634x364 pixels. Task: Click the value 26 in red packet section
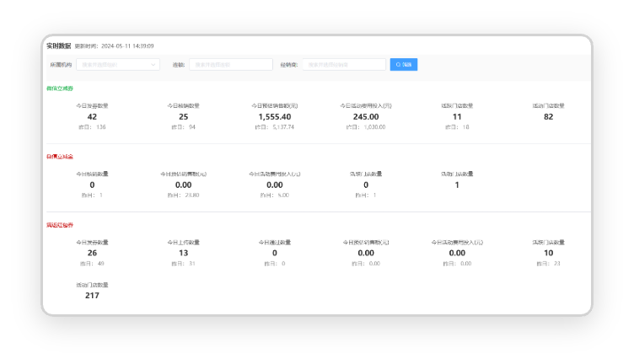92,253
